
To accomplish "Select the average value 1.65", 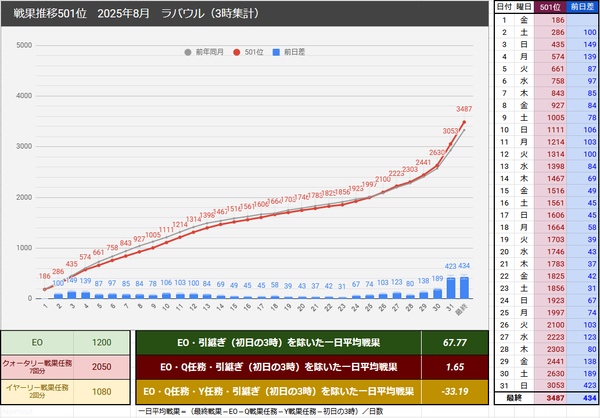I will tap(455, 367).
